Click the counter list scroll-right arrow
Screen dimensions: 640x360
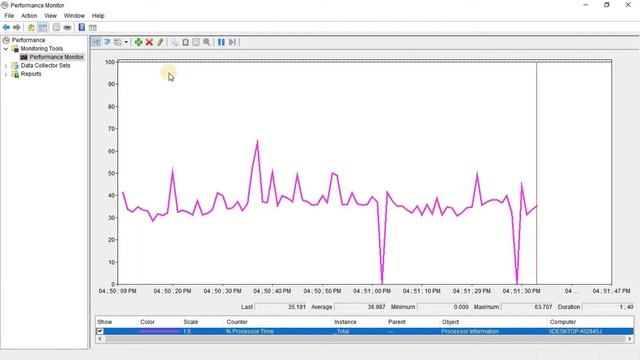[x=629, y=339]
